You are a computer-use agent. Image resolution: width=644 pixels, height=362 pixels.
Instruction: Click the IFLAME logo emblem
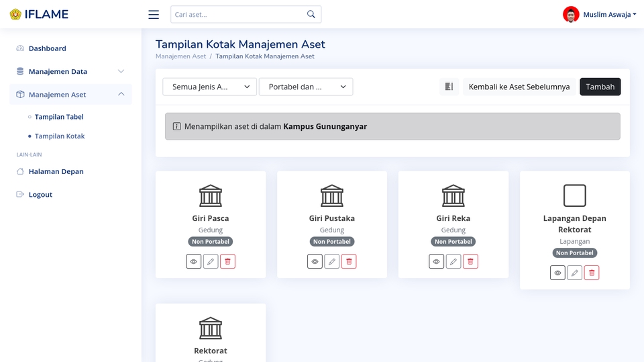coord(15,14)
